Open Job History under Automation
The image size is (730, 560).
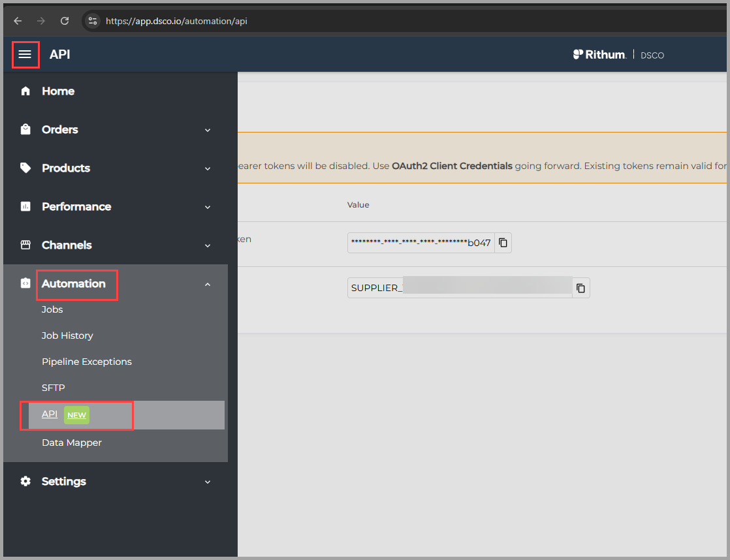(67, 335)
